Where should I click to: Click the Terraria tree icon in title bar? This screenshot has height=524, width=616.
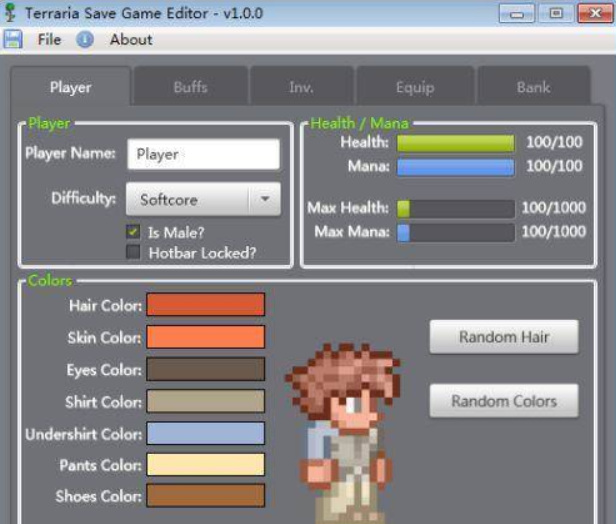[11, 13]
